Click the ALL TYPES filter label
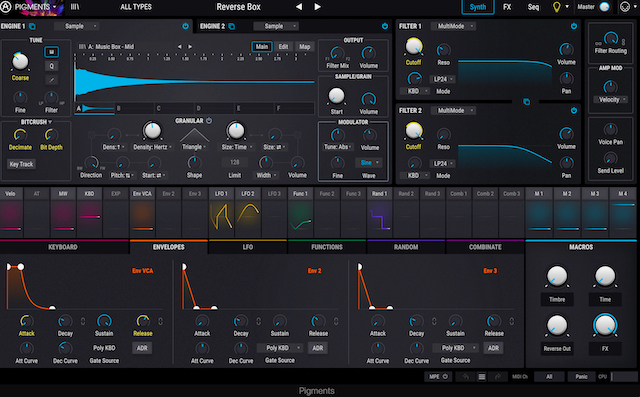This screenshot has height=397, width=640. point(136,7)
